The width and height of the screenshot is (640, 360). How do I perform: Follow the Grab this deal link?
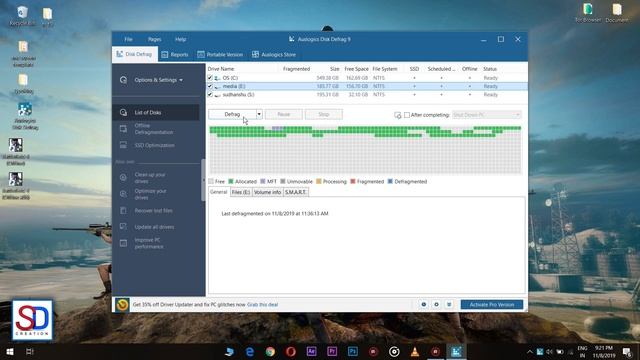tap(262, 304)
